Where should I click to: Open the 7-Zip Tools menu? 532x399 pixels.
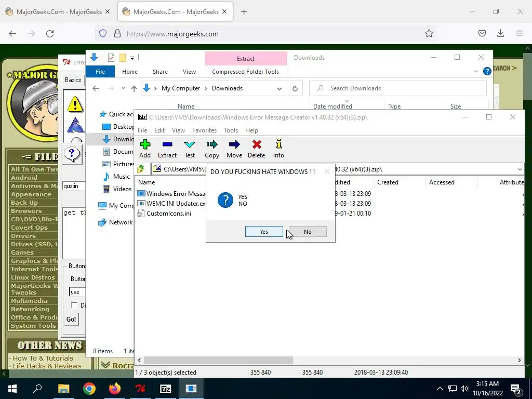(x=231, y=130)
